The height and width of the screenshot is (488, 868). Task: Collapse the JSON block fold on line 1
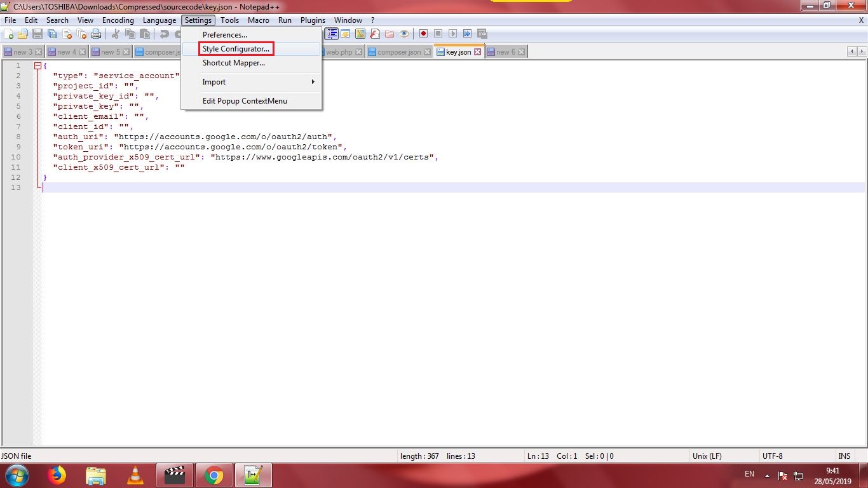[x=38, y=65]
